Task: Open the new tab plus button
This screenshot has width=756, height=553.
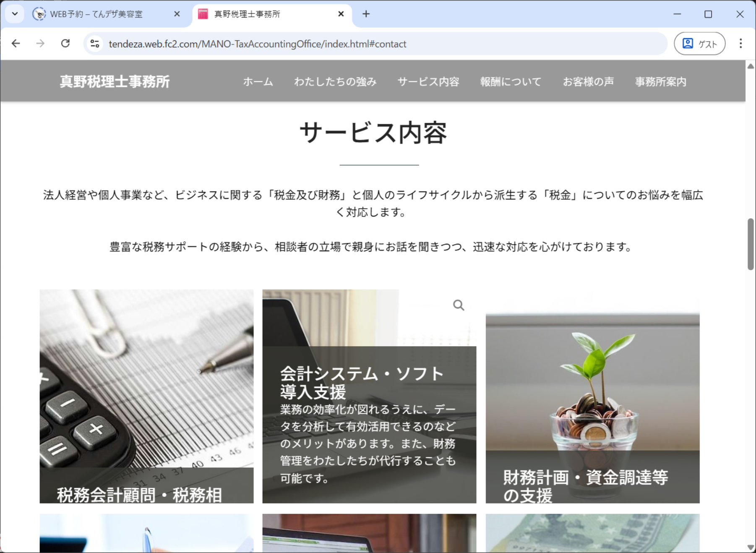Action: coord(366,14)
